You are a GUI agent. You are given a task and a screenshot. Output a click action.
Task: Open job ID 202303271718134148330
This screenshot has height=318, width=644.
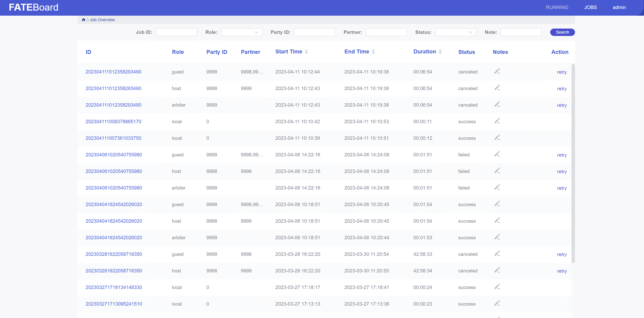tap(114, 287)
